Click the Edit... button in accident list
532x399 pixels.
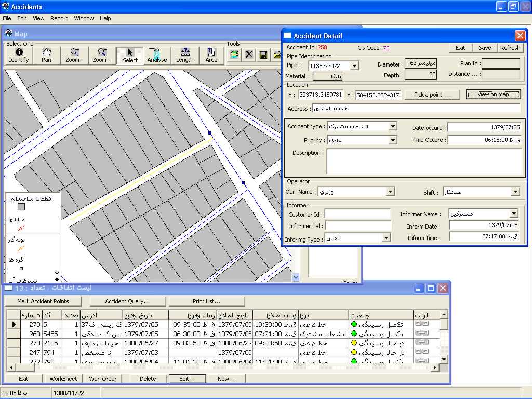pyautogui.click(x=187, y=379)
